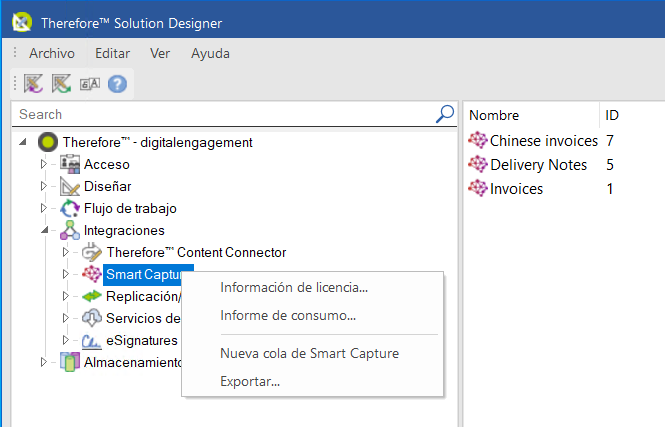Screen dimensions: 665x427
Task: Expand the Replicación node
Action: click(x=65, y=296)
